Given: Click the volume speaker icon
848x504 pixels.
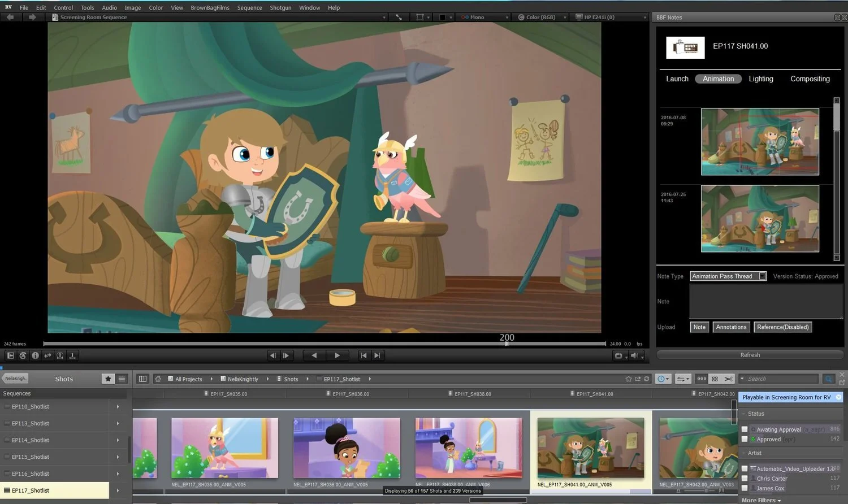Looking at the screenshot, I should pos(634,355).
